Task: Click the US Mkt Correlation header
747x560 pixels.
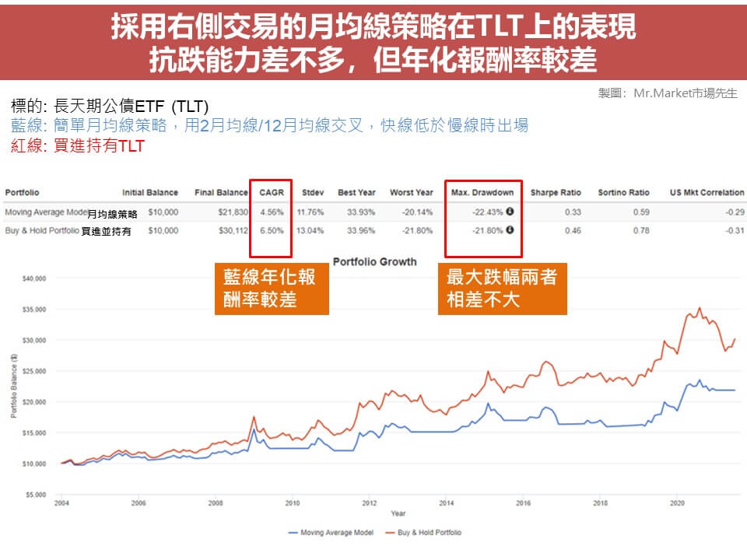Action: (707, 192)
